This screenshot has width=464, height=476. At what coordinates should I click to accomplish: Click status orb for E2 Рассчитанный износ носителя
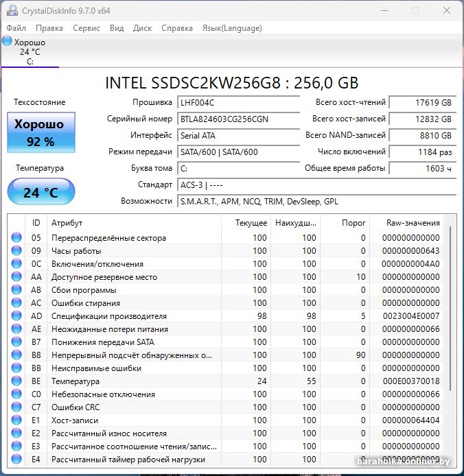pyautogui.click(x=16, y=433)
